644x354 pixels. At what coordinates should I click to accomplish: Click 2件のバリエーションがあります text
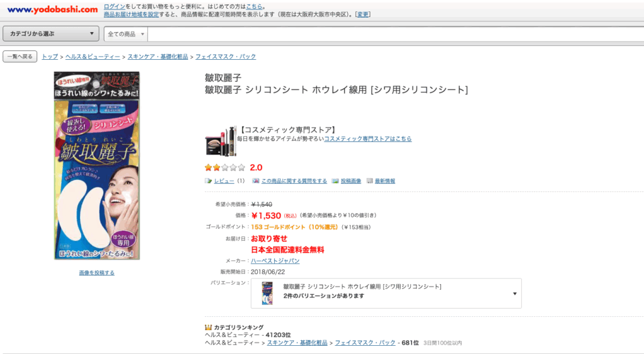[x=324, y=296]
